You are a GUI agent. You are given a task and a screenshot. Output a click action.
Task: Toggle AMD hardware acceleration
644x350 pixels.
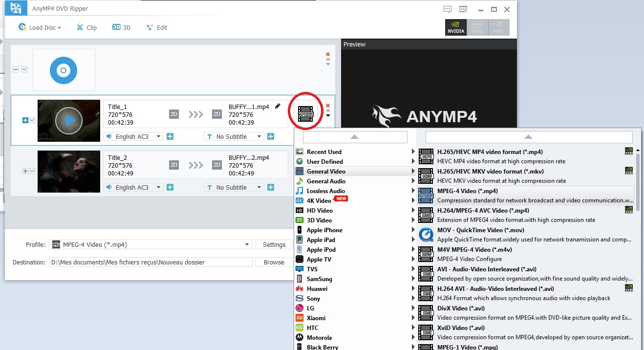(x=498, y=27)
